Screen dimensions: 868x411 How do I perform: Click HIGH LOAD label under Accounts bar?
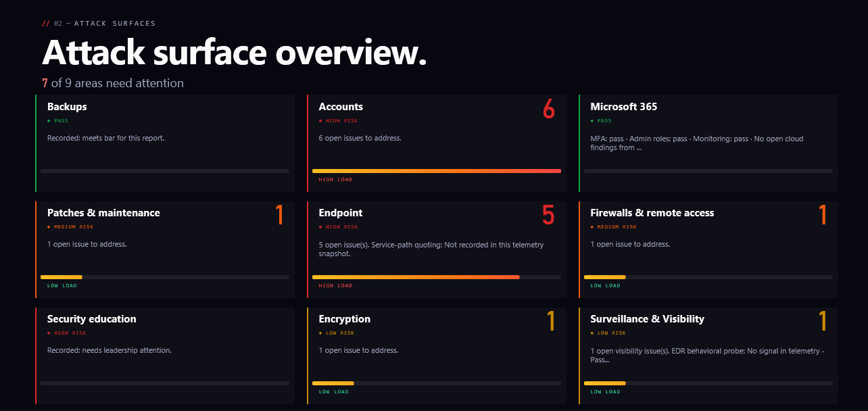point(335,180)
